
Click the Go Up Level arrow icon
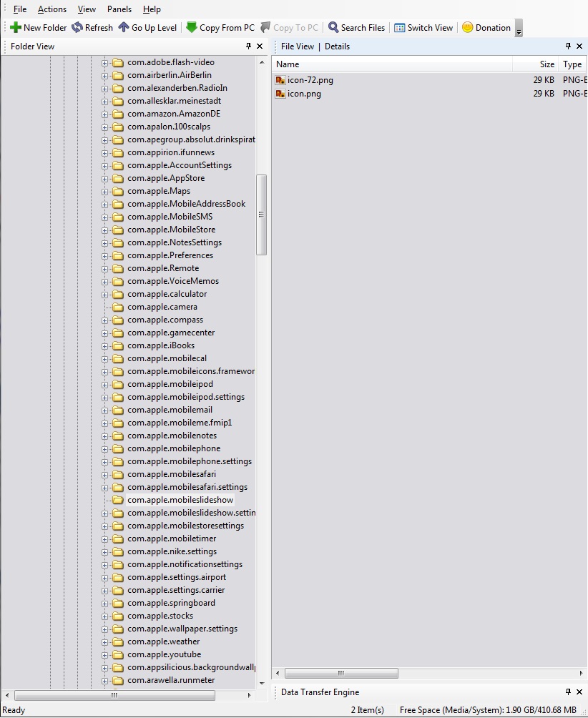pos(124,27)
